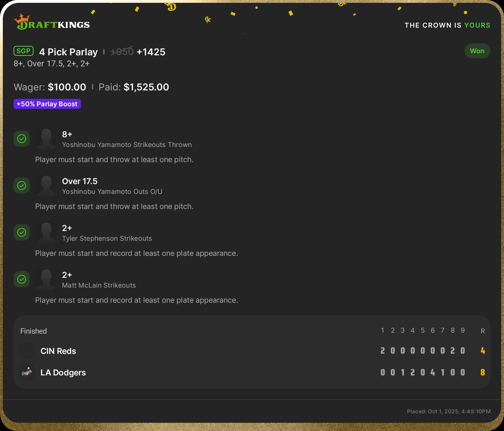Click the green SGP badge
Image resolution: width=504 pixels, height=431 pixels.
point(24,51)
